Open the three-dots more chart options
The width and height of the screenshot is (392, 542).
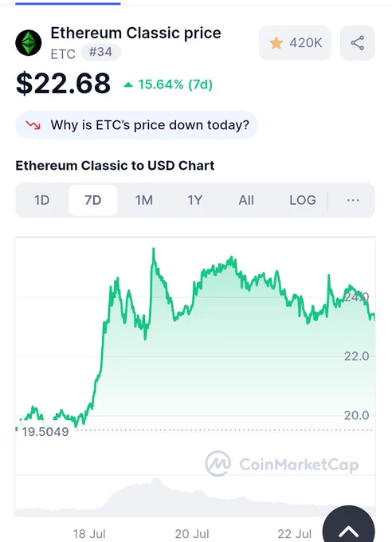pyautogui.click(x=353, y=200)
